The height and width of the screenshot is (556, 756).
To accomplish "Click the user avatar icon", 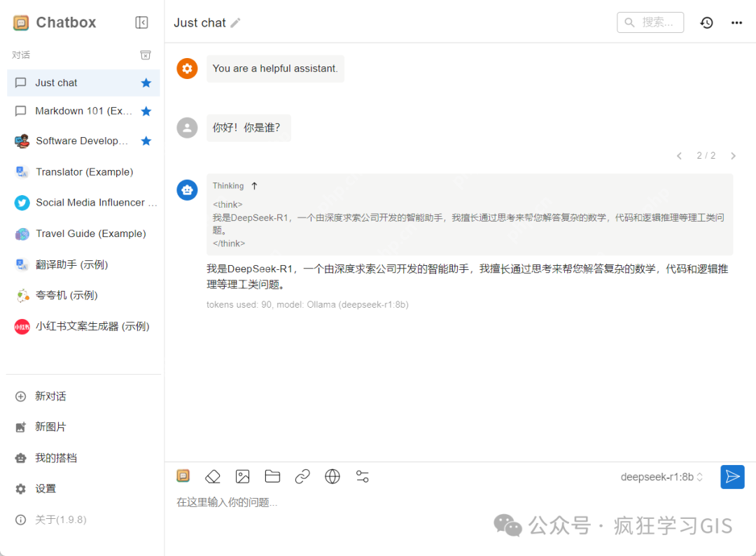I will click(x=187, y=128).
